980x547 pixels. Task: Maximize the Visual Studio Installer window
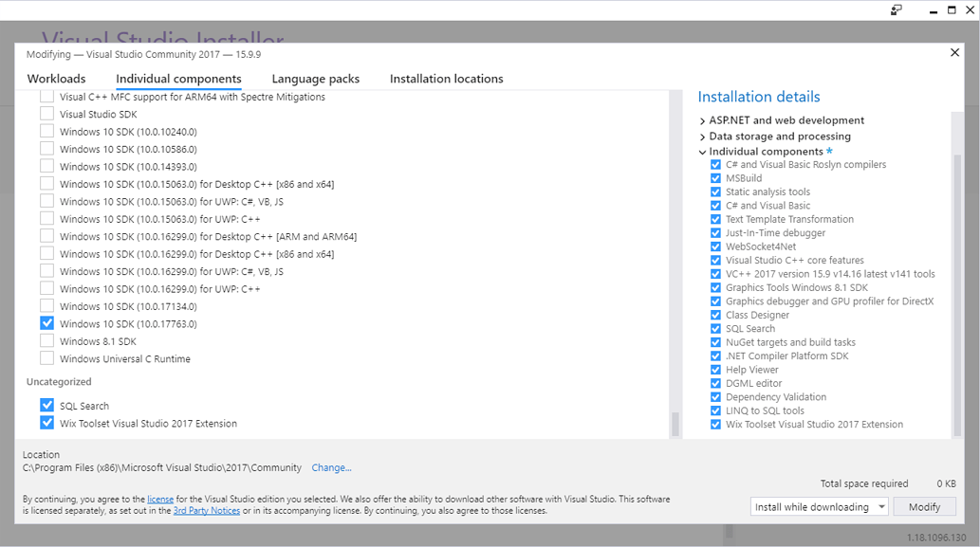point(952,10)
